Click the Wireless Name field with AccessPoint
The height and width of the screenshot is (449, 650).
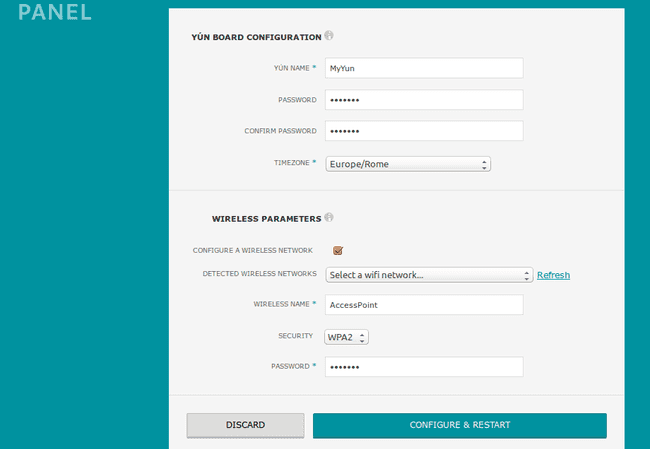[x=424, y=305]
